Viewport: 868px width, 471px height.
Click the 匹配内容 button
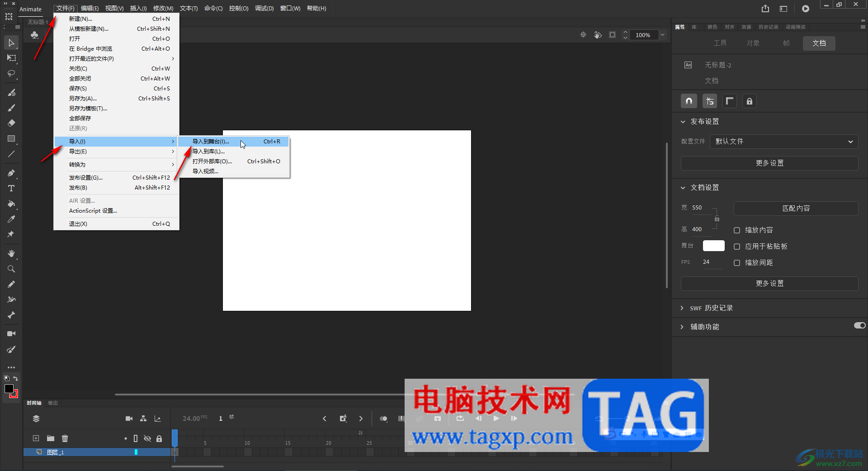pyautogui.click(x=796, y=209)
